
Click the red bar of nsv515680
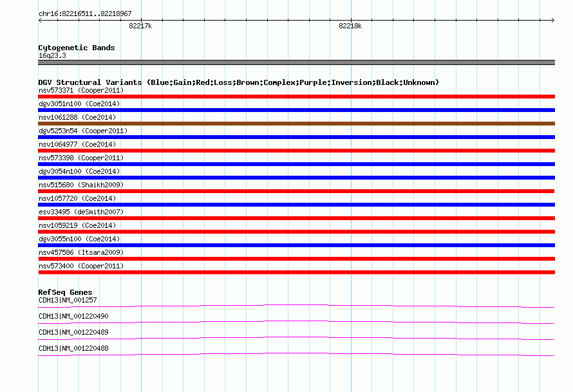296,191
